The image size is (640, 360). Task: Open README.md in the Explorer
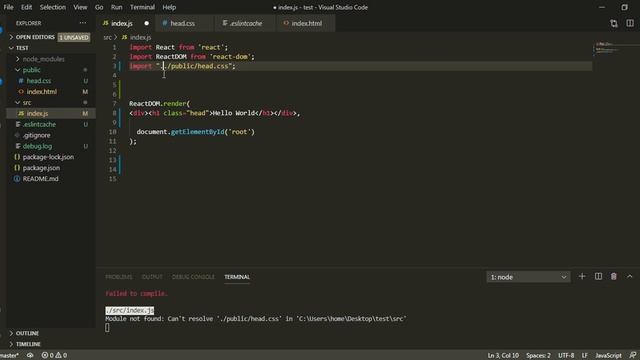coord(40,179)
